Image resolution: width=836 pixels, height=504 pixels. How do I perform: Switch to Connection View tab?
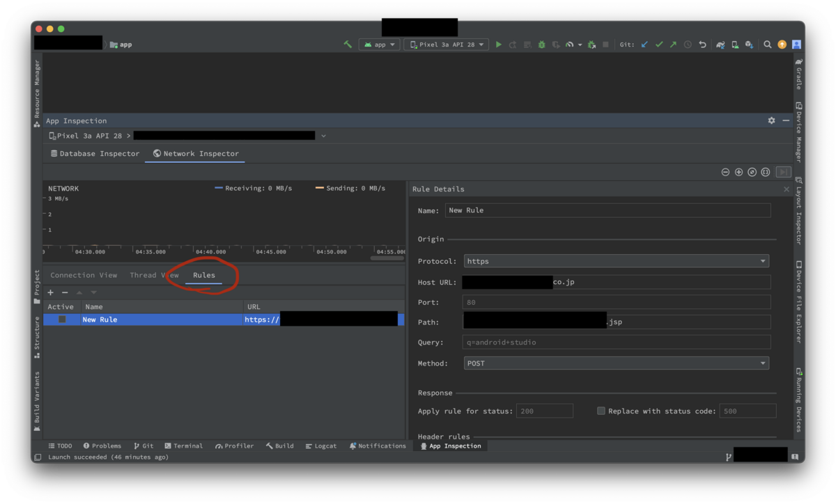pyautogui.click(x=84, y=275)
